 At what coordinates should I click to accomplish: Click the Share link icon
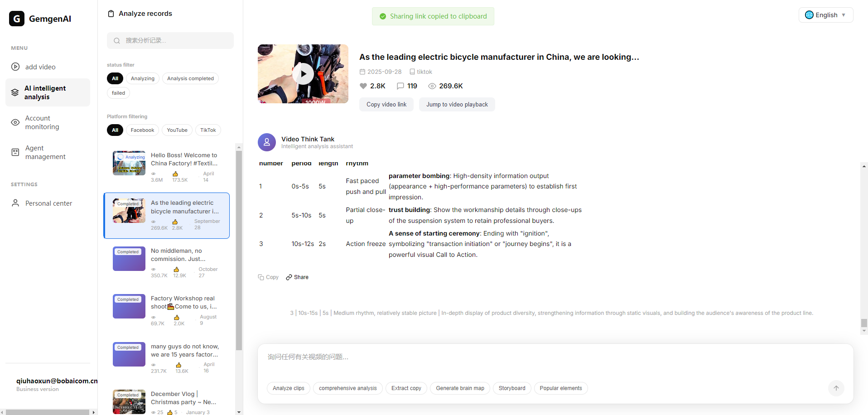click(x=289, y=277)
